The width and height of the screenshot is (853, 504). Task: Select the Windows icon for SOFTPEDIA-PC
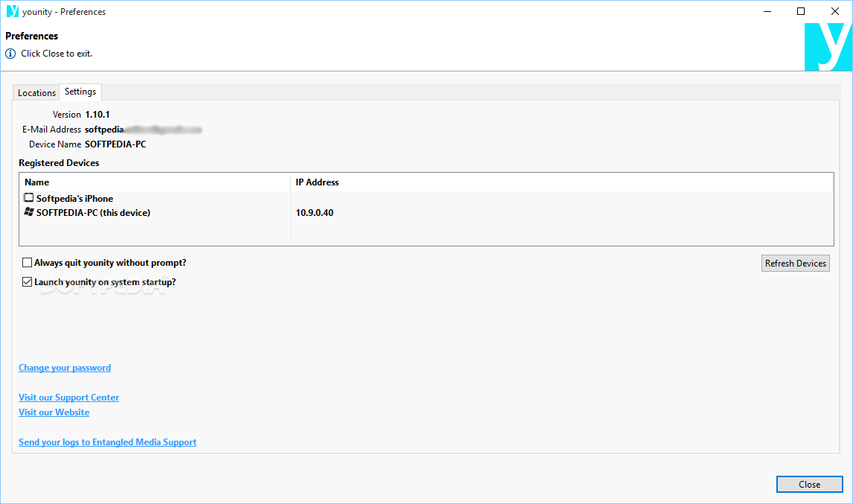click(29, 211)
